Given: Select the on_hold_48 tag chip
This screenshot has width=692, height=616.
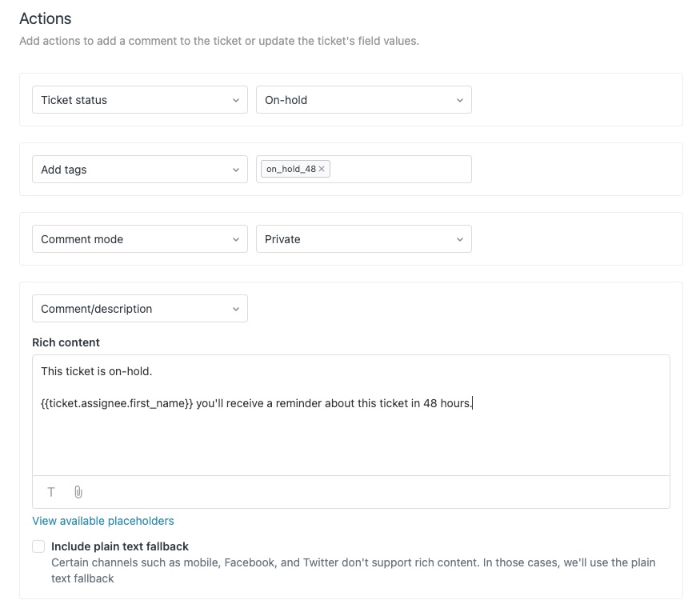Looking at the screenshot, I should point(292,169).
